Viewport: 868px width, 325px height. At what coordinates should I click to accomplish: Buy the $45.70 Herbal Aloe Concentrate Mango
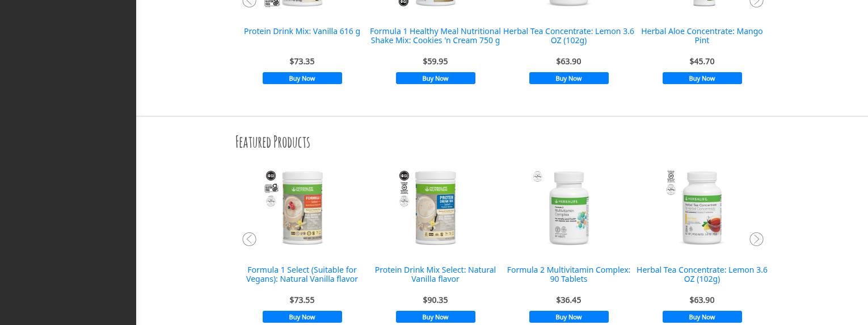click(x=702, y=78)
